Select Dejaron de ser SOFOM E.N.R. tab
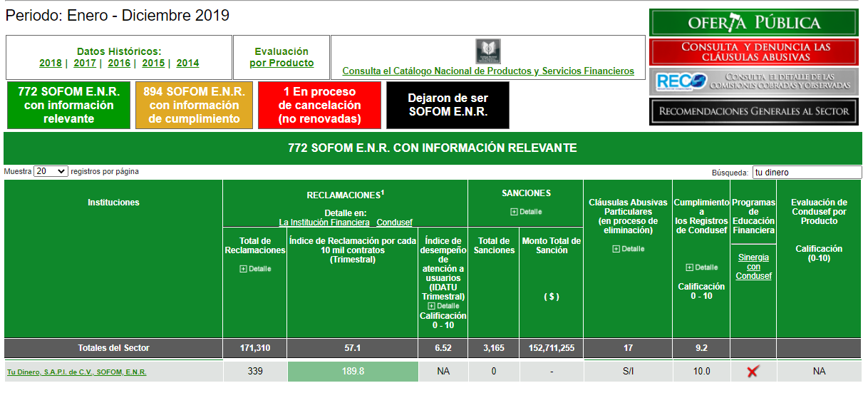Image resolution: width=868 pixels, height=393 pixels. pyautogui.click(x=448, y=105)
